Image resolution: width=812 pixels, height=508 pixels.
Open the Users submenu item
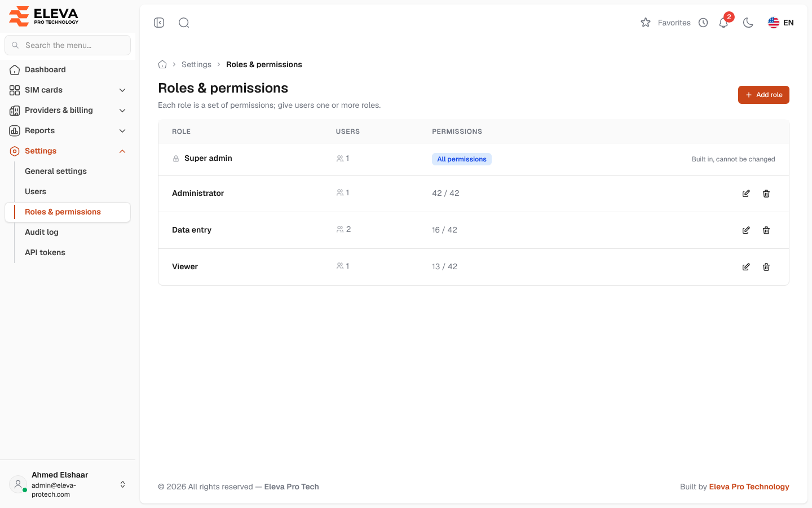[x=36, y=191]
